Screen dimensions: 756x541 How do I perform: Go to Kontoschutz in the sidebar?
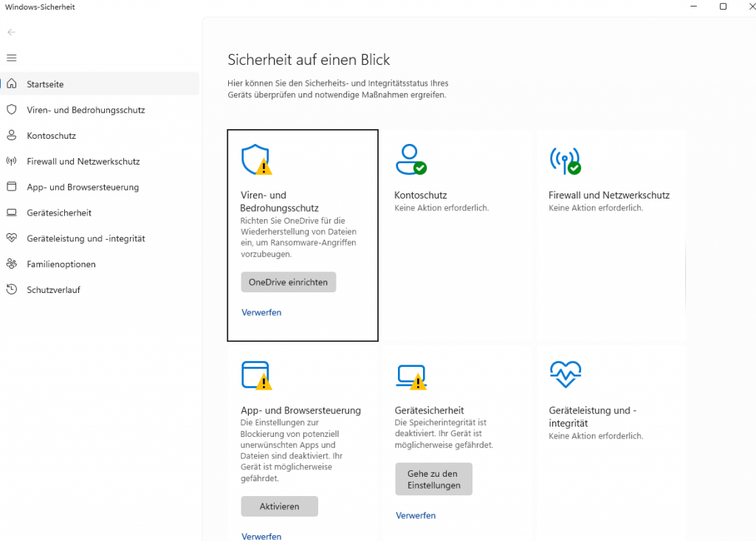pyautogui.click(x=51, y=136)
